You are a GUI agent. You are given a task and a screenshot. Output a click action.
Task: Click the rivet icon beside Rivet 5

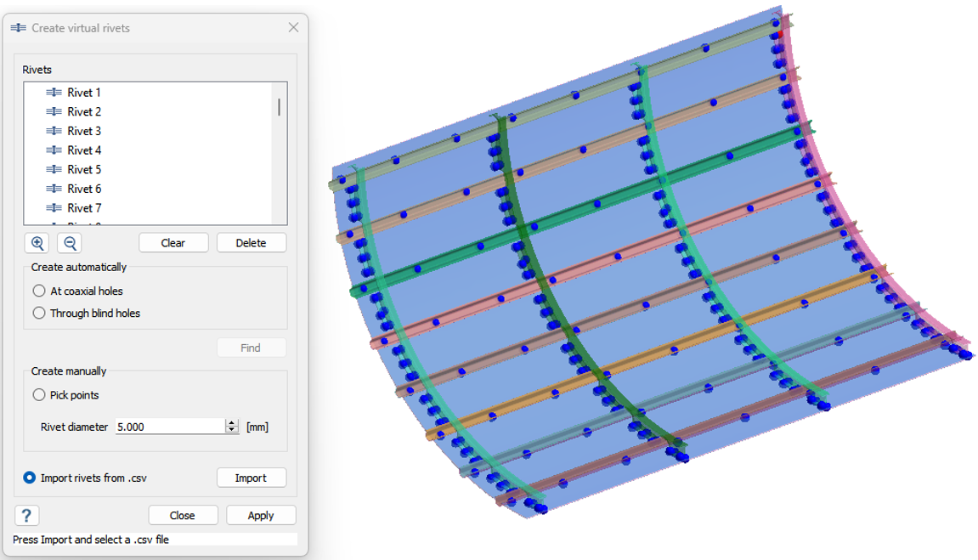pos(54,169)
